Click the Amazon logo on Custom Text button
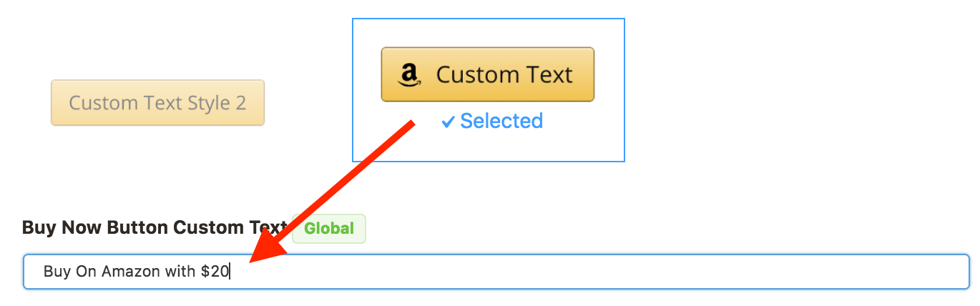The width and height of the screenshot is (980, 306). [408, 74]
